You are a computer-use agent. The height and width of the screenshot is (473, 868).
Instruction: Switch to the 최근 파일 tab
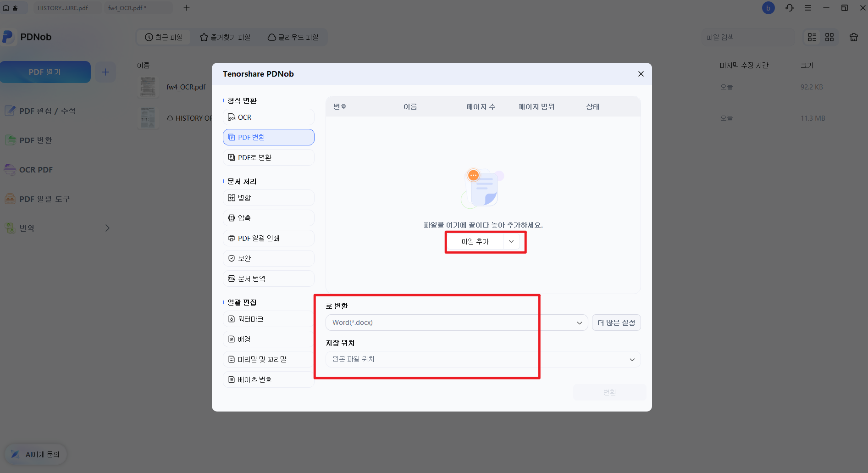coord(164,37)
